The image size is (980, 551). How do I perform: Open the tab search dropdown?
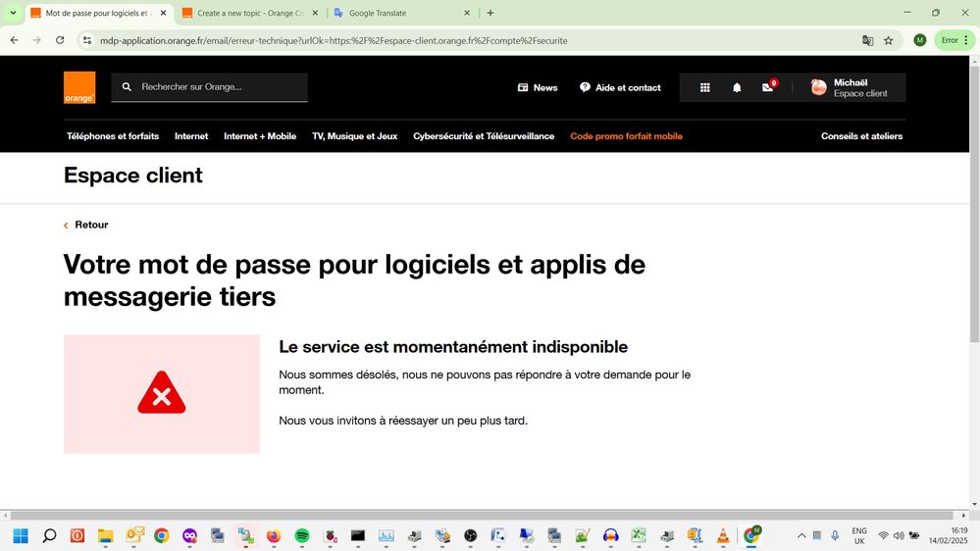(x=13, y=13)
